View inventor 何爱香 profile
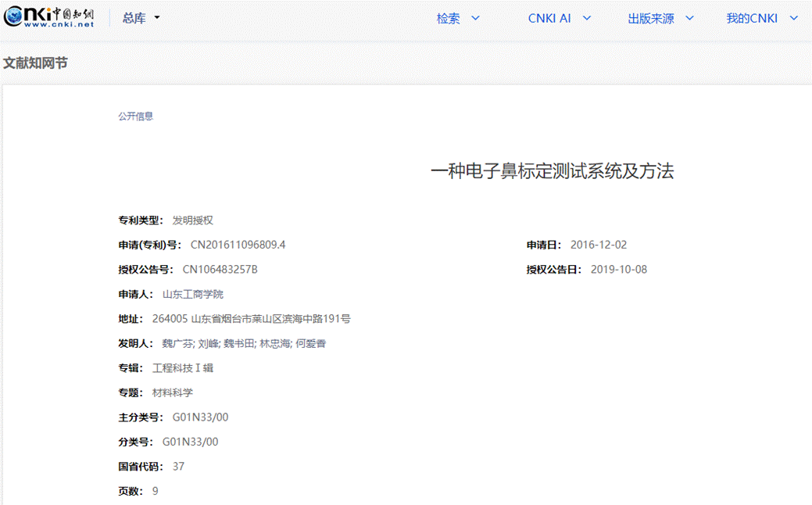This screenshot has height=505, width=812. [310, 343]
